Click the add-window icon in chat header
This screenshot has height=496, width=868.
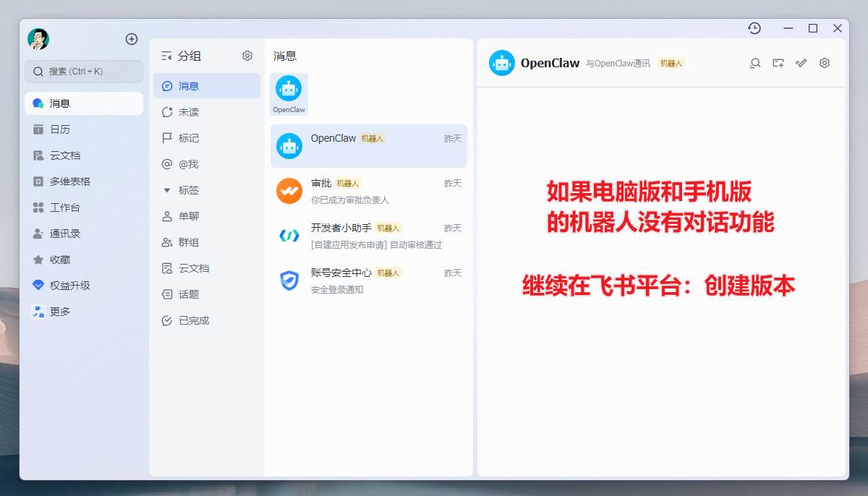tap(778, 63)
